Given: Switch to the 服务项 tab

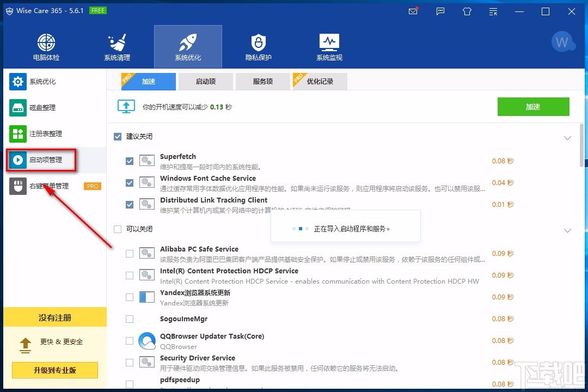Looking at the screenshot, I should point(263,82).
